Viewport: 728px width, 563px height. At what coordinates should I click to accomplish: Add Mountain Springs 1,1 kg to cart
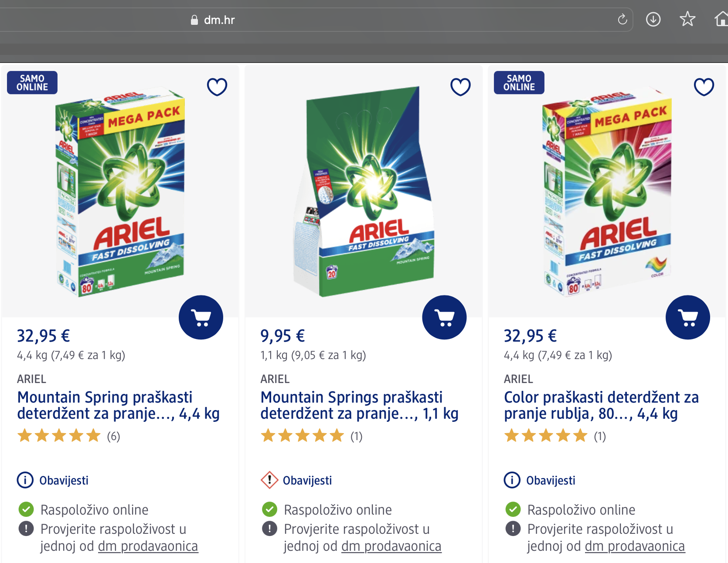pyautogui.click(x=444, y=317)
